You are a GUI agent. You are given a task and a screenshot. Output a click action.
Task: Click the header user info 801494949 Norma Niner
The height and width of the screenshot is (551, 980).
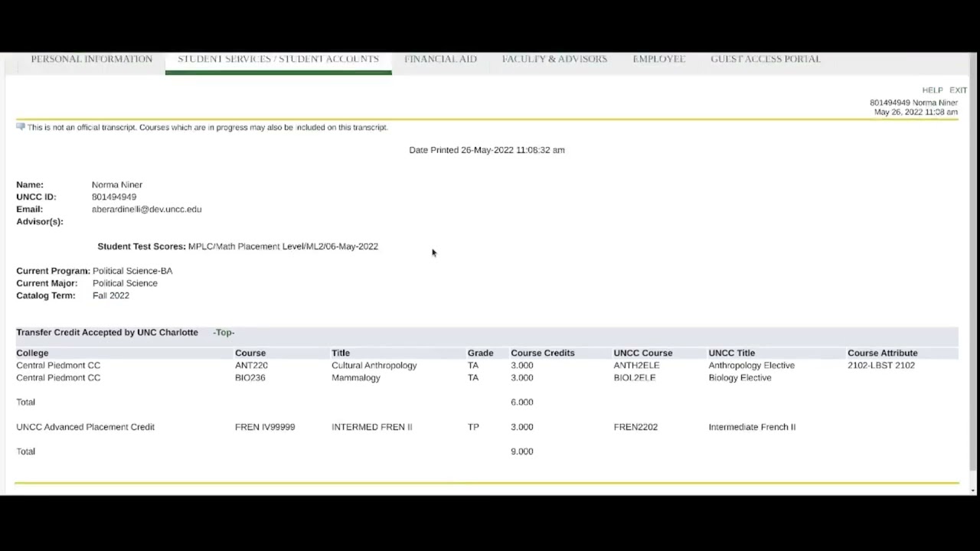[x=913, y=103]
